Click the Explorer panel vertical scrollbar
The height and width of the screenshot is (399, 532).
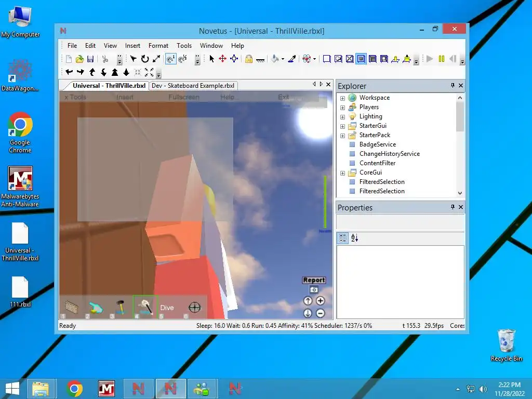point(460,145)
